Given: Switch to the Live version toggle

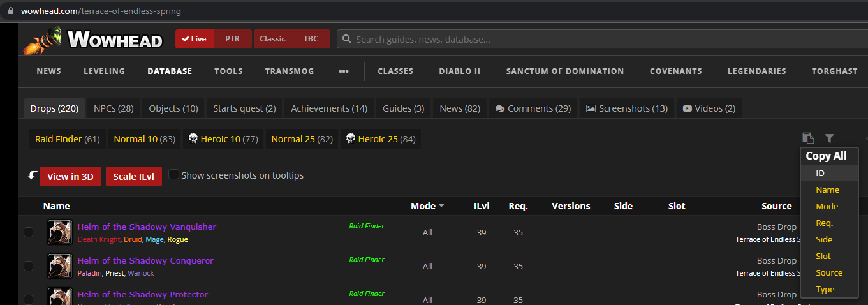Looking at the screenshot, I should (195, 39).
